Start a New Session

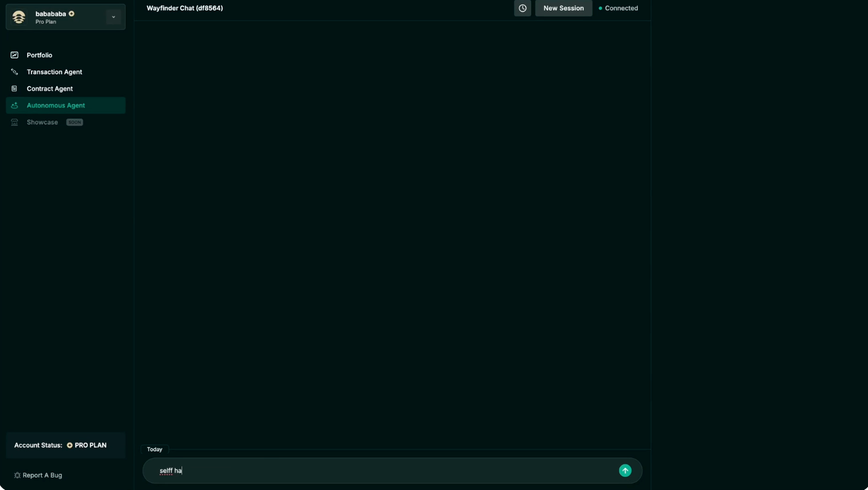coord(563,8)
